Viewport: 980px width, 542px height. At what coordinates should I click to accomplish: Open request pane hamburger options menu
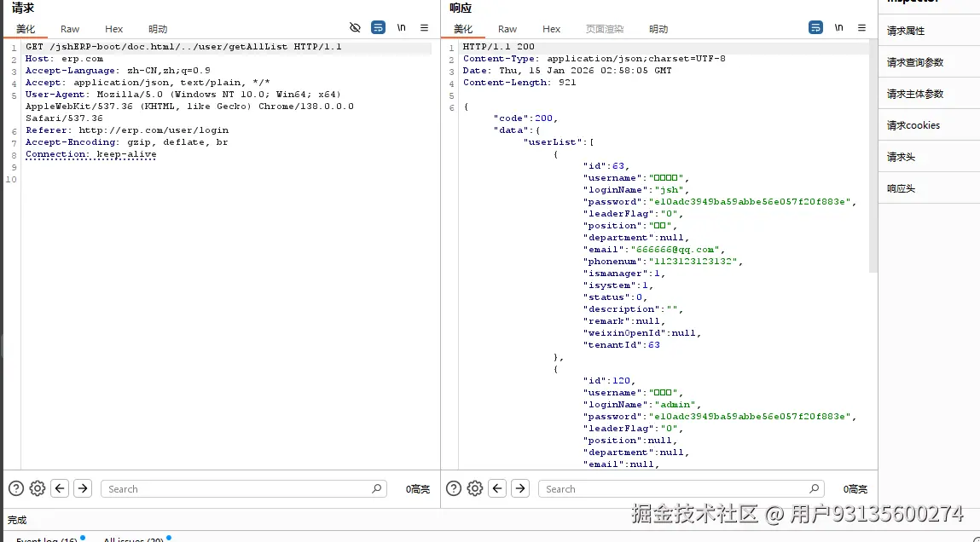[x=425, y=27]
